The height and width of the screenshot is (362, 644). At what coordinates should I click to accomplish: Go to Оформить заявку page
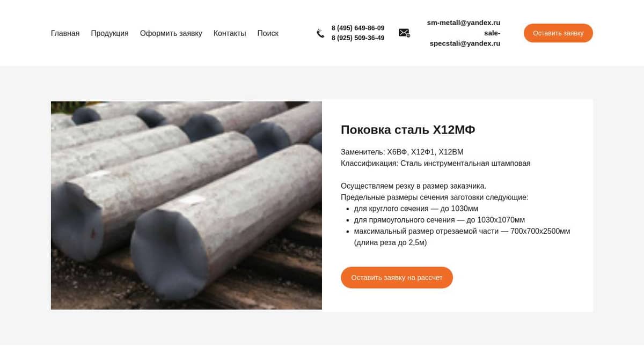tap(171, 33)
